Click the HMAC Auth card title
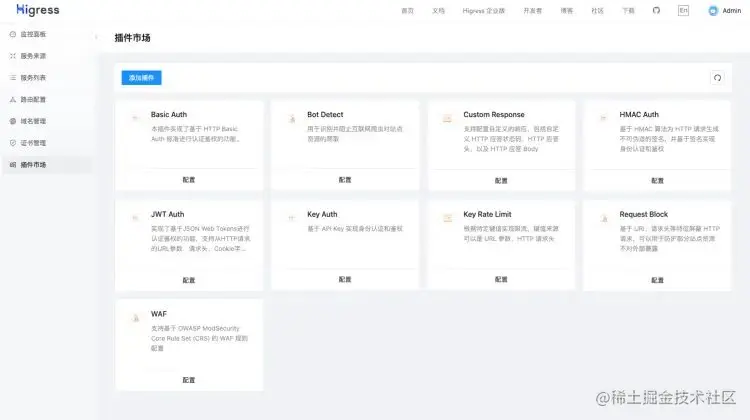Viewport: 750px width, 420px height. click(x=639, y=114)
